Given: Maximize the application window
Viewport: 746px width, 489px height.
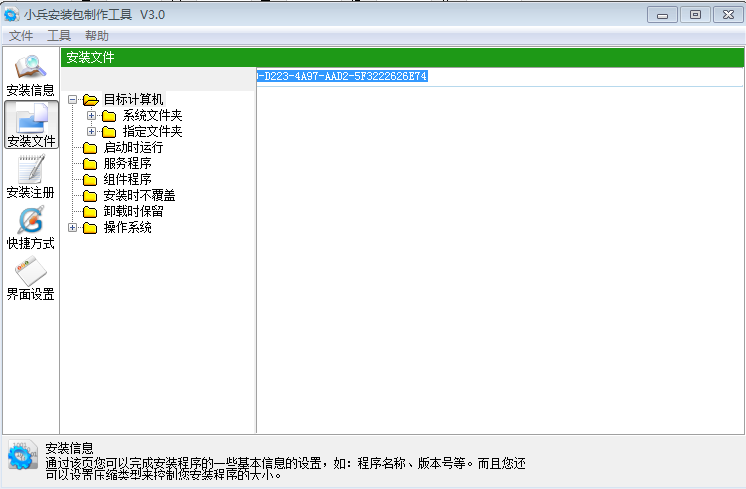Looking at the screenshot, I should click(x=695, y=13).
